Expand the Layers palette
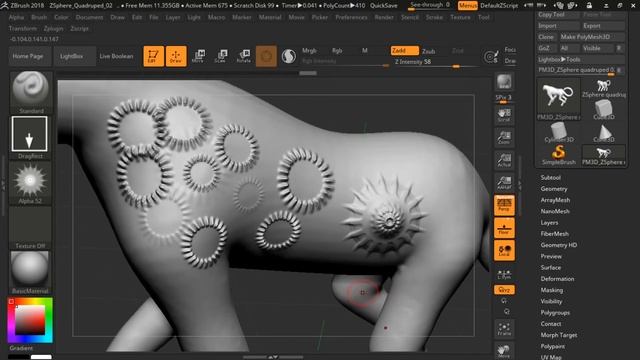This screenshot has height=360, width=640. [x=549, y=222]
